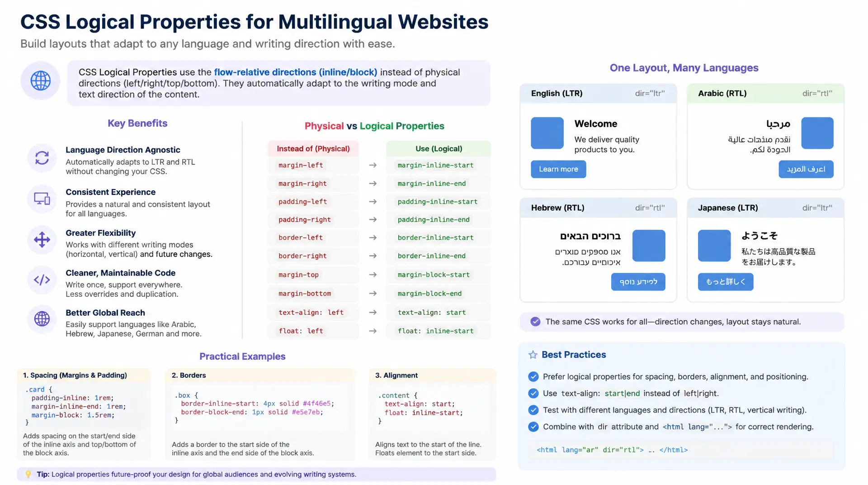Click the 'One Layout, Many Languages' heading

pos(684,68)
